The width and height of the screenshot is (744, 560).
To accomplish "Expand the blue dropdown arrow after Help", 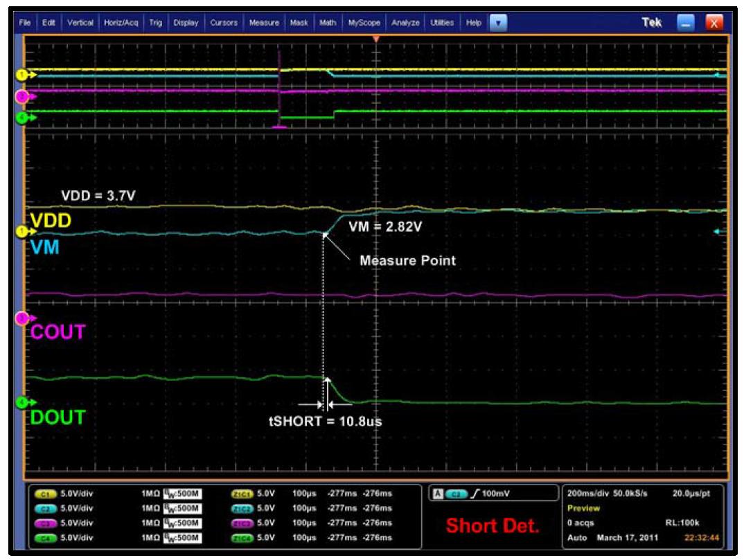I will 498,22.
